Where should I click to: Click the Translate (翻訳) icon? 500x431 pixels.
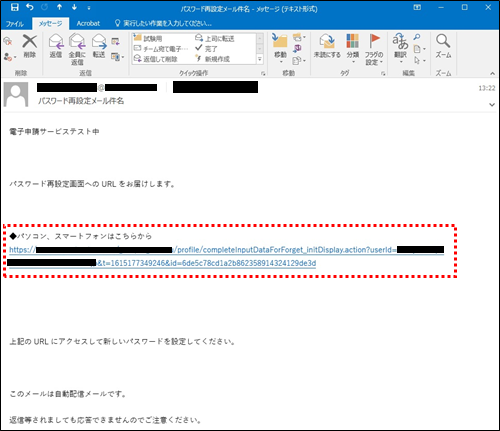[x=400, y=41]
